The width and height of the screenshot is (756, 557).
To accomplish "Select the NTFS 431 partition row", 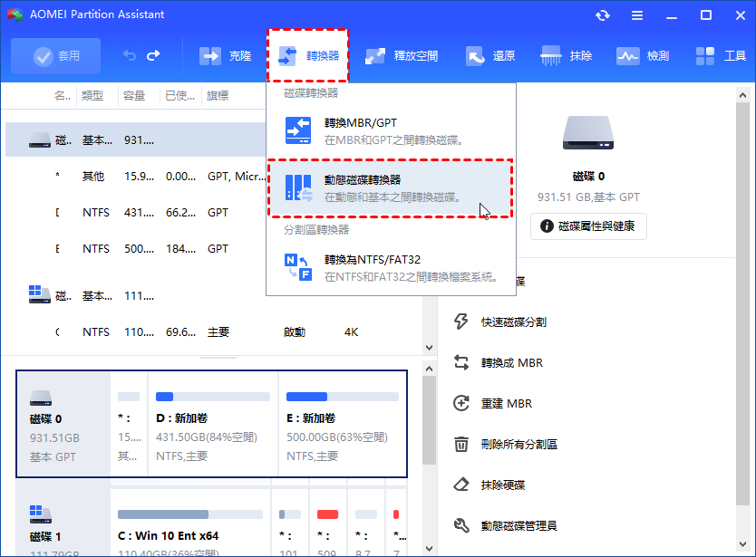I will pyautogui.click(x=135, y=213).
